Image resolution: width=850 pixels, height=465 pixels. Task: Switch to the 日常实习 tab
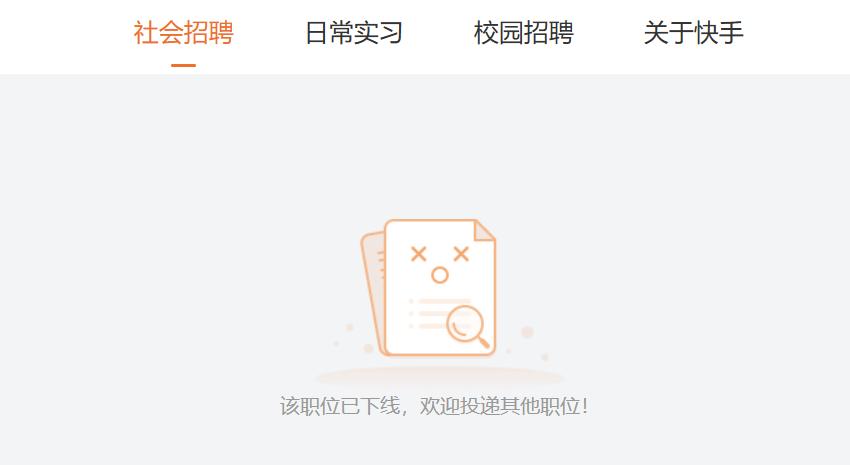[x=353, y=33]
